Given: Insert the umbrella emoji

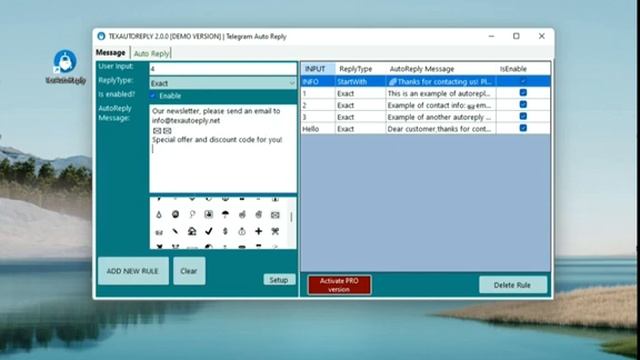Looking at the screenshot, I should [225, 215].
